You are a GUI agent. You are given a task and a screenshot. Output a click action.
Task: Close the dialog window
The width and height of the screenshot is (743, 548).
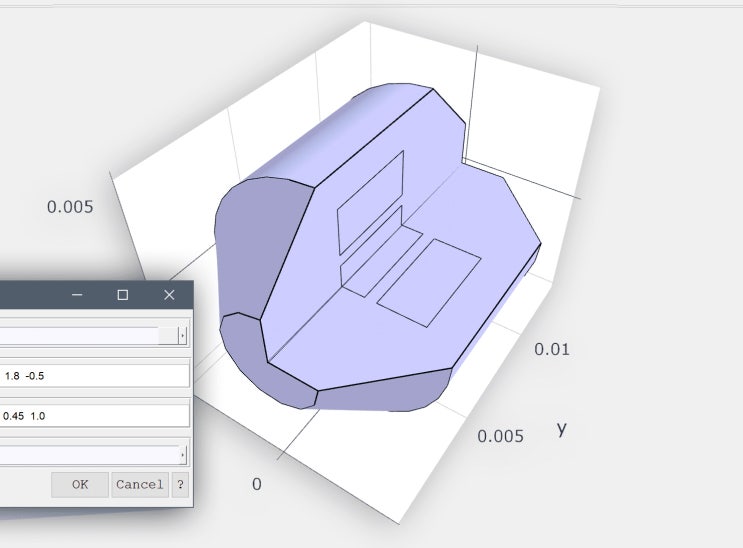[x=169, y=295]
